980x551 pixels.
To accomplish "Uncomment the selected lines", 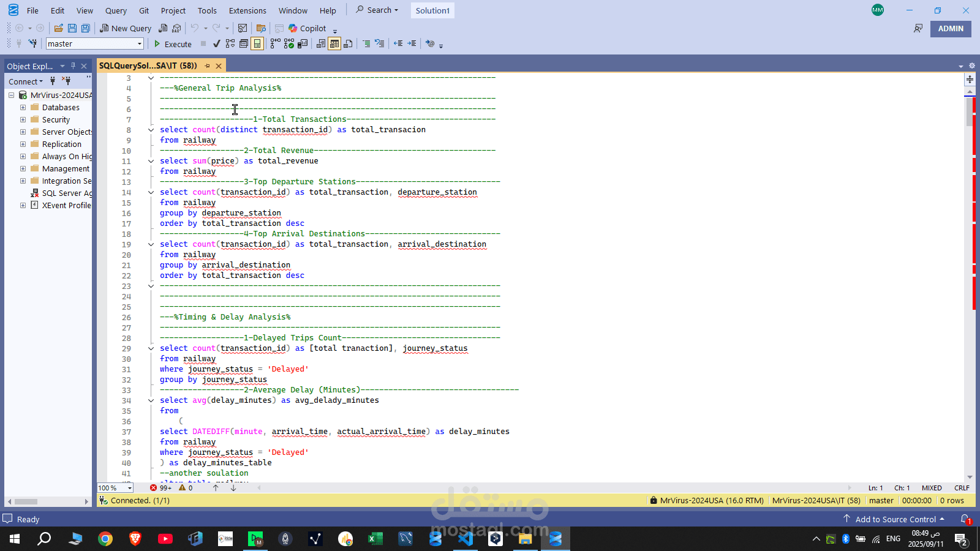I will tap(380, 43).
